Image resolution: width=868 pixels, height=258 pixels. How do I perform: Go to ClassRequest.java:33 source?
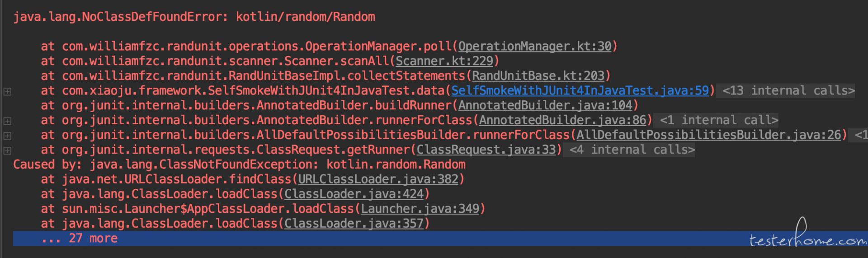point(486,150)
